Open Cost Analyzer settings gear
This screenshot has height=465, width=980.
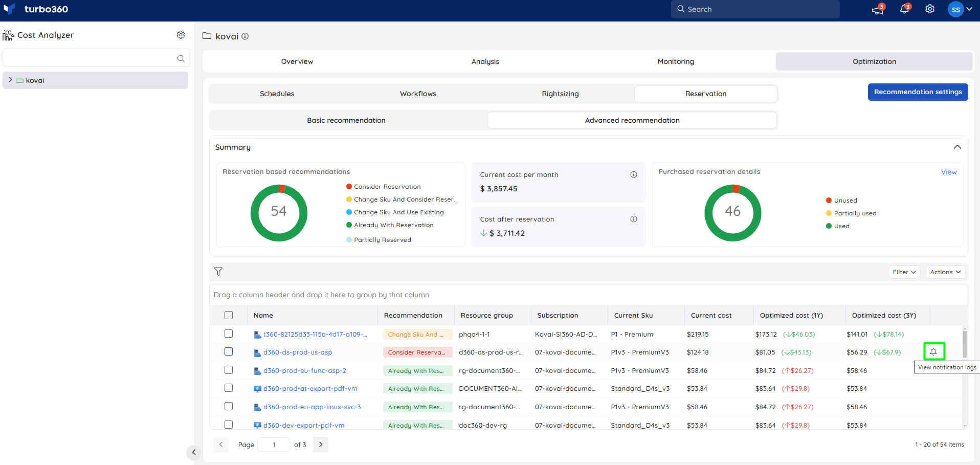(x=181, y=35)
